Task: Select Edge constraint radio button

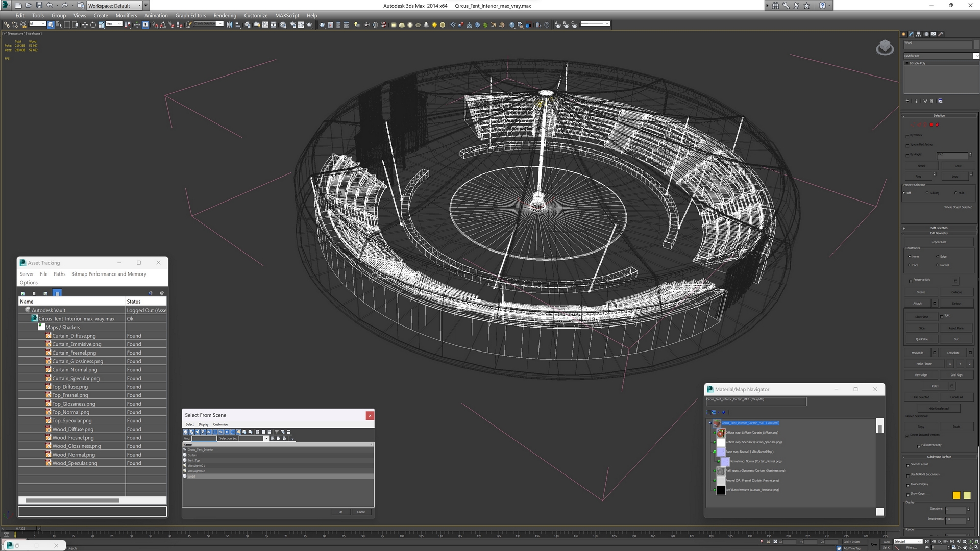Action: 938,257
